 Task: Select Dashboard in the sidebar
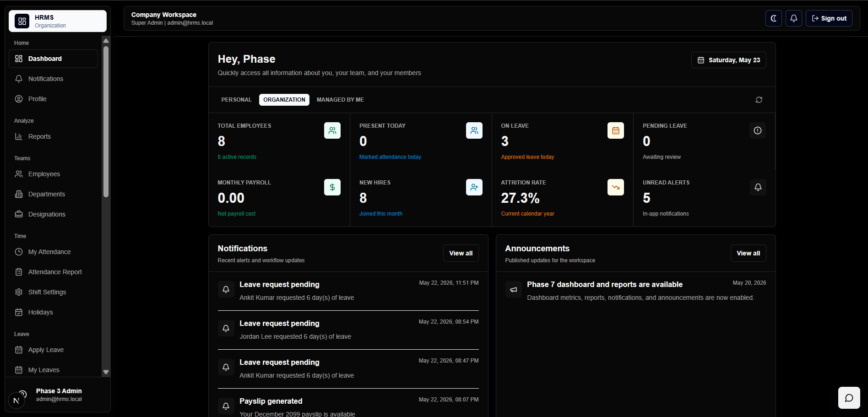click(53, 59)
